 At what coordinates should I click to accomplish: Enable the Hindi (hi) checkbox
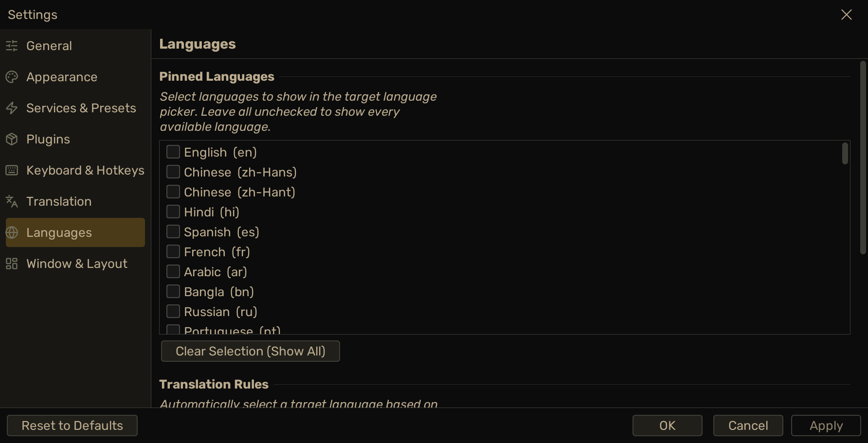tap(173, 212)
